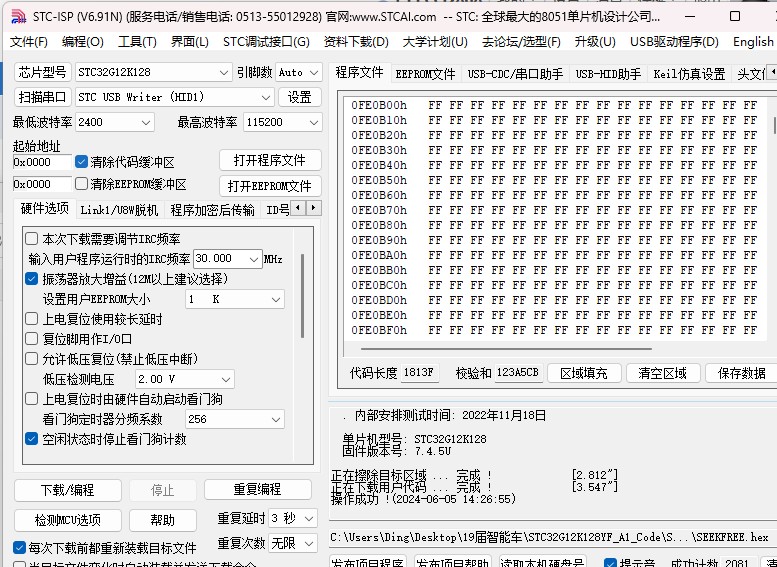The image size is (777, 567).
Task: Click the 扫描串口 button
Action: [43, 97]
